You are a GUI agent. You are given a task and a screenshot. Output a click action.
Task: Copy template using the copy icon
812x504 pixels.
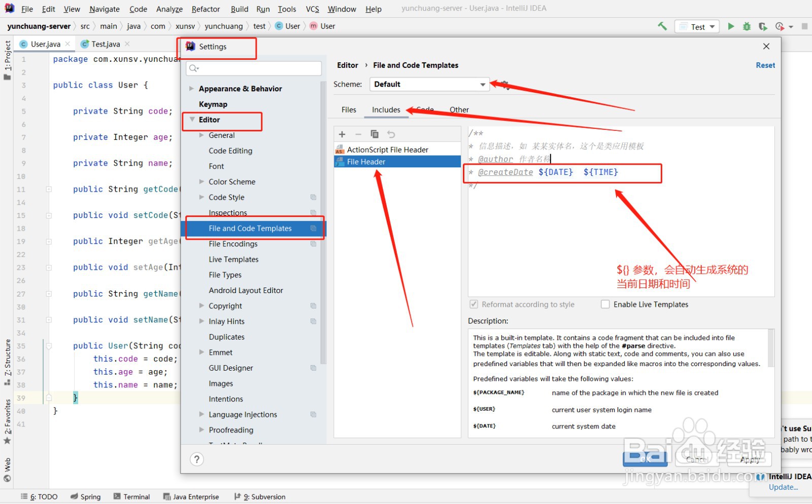(375, 134)
